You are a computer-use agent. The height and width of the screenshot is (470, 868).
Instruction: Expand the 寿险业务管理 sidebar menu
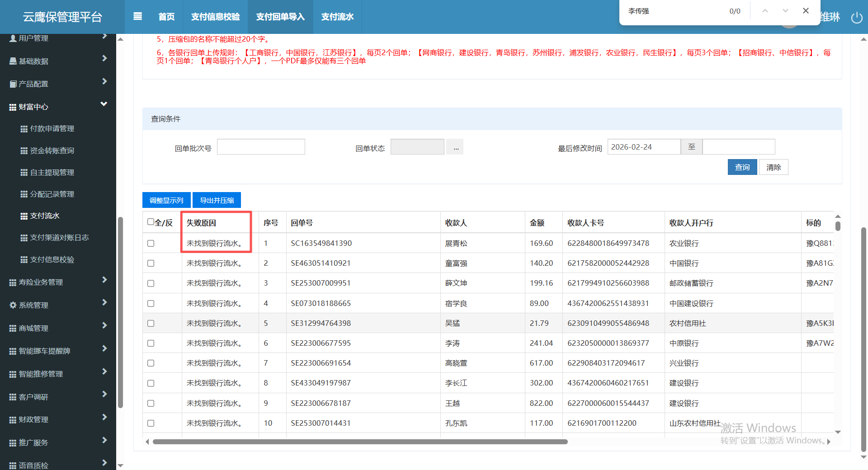pyautogui.click(x=104, y=280)
